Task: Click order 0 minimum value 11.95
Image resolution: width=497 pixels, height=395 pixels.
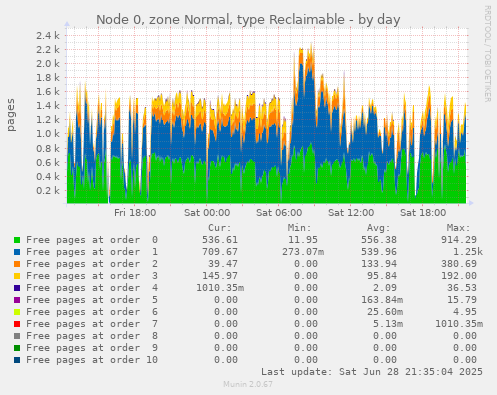Action: click(x=303, y=240)
